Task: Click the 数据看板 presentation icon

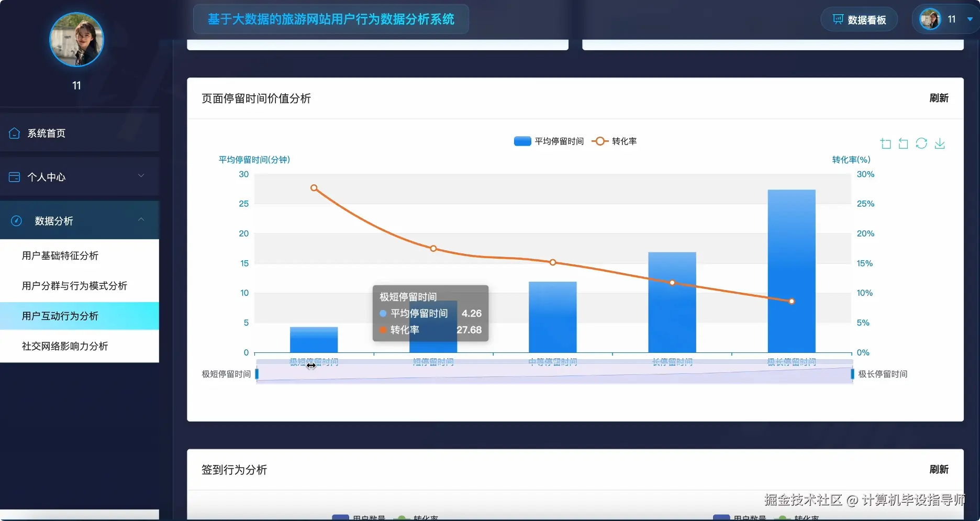Action: click(838, 19)
